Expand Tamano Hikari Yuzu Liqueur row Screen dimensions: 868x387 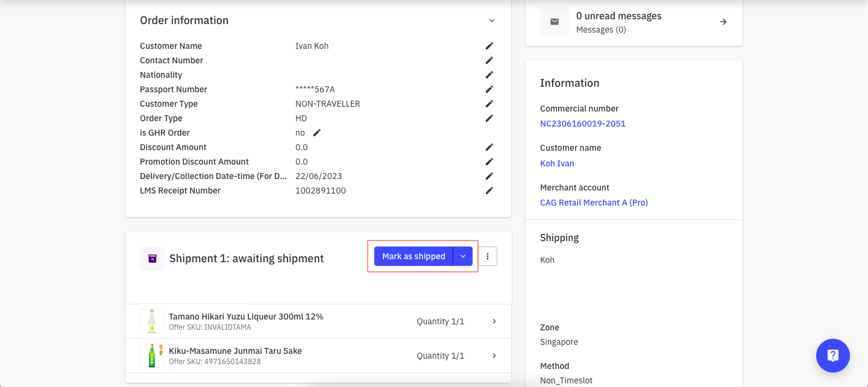coord(494,321)
